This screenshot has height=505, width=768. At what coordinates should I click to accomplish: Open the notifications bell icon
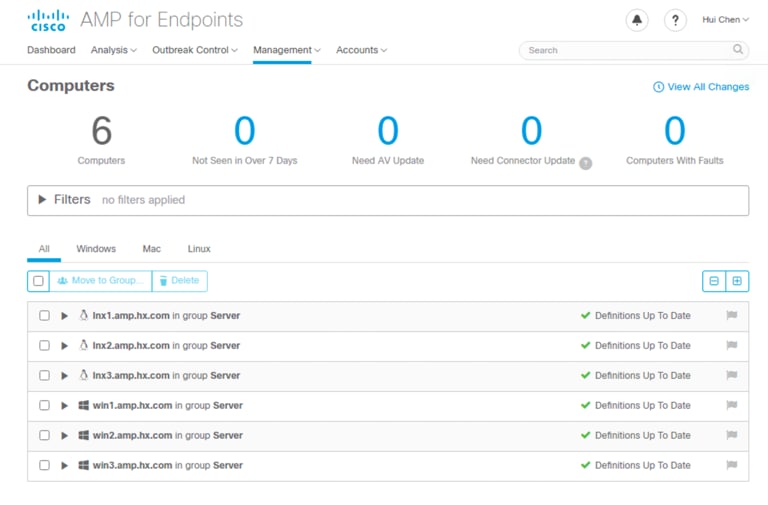pyautogui.click(x=637, y=20)
